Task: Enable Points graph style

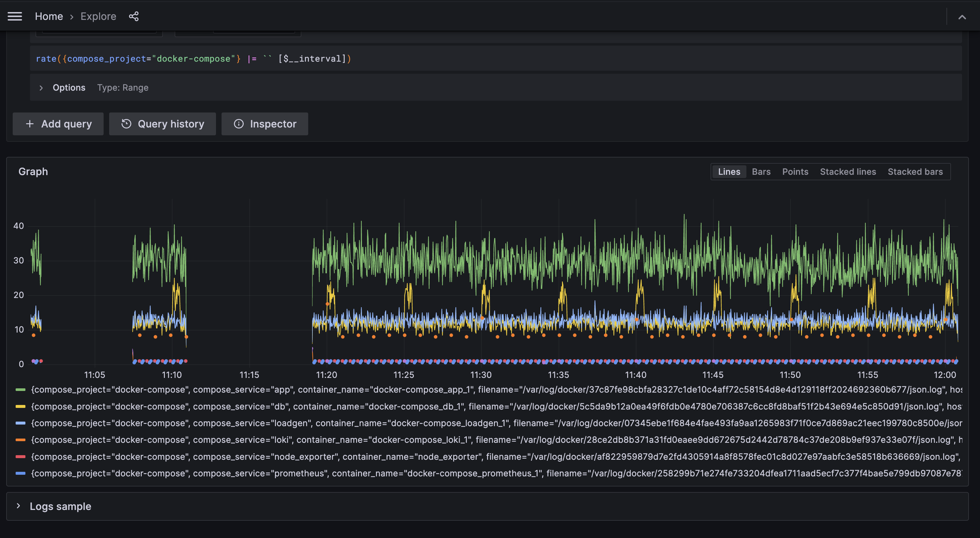Action: [795, 171]
